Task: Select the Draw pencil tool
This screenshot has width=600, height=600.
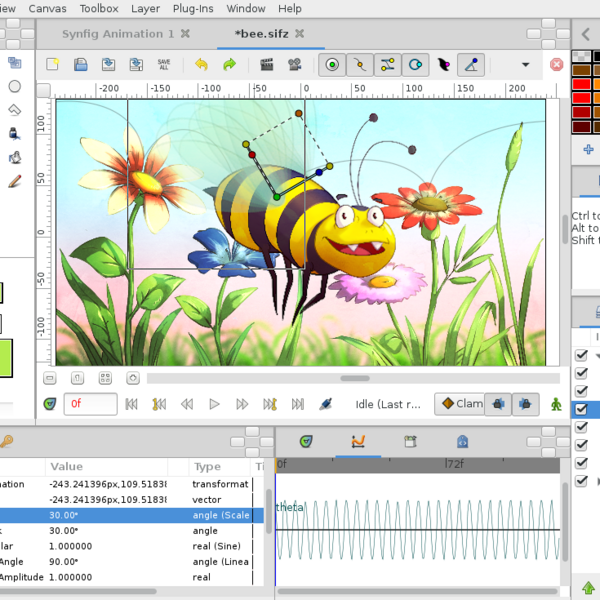Action: point(15,181)
